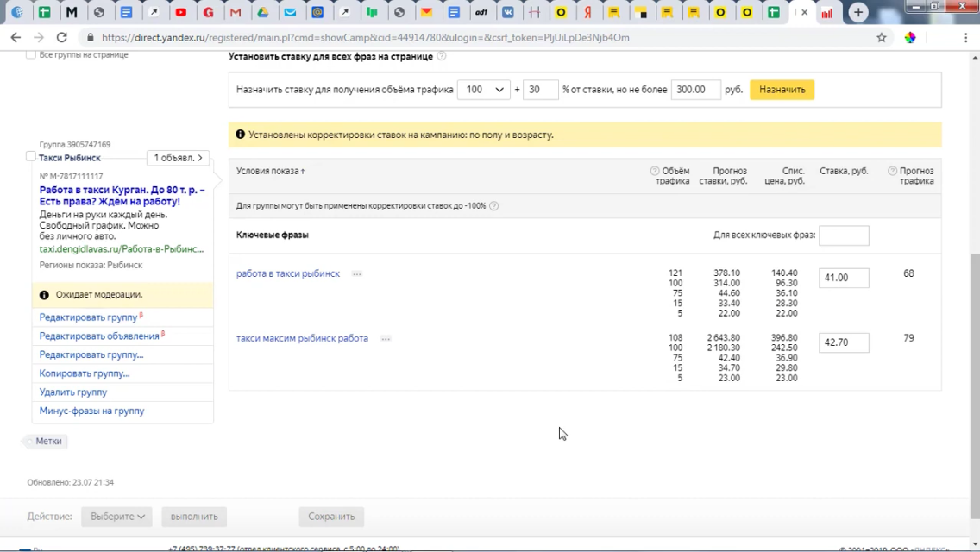The image size is (980, 552).
Task: Open keyword 'работа в такси рыбинск'
Action: coord(288,273)
